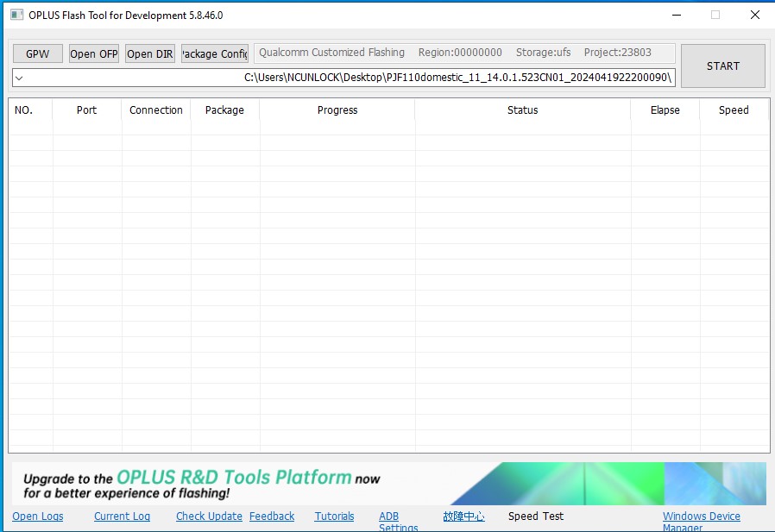Screen dimensions: 775x532
Task: Open an OFP file with Open OFP
Action: (x=94, y=53)
